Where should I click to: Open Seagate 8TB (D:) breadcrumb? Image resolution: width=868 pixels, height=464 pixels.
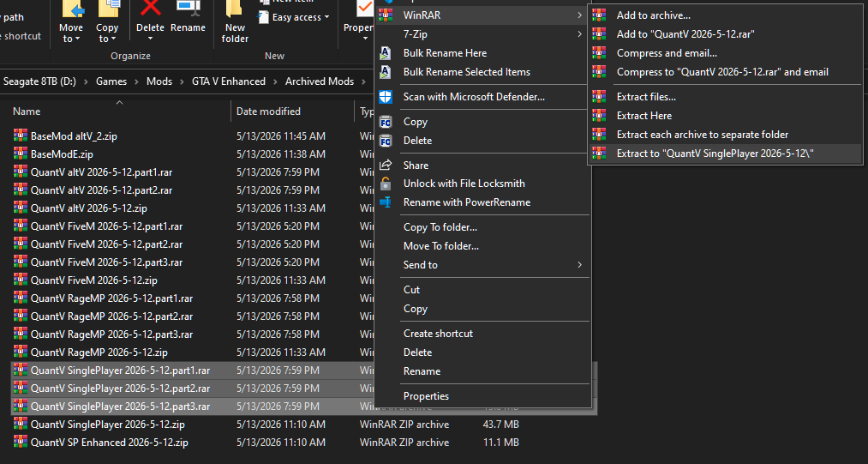40,81
